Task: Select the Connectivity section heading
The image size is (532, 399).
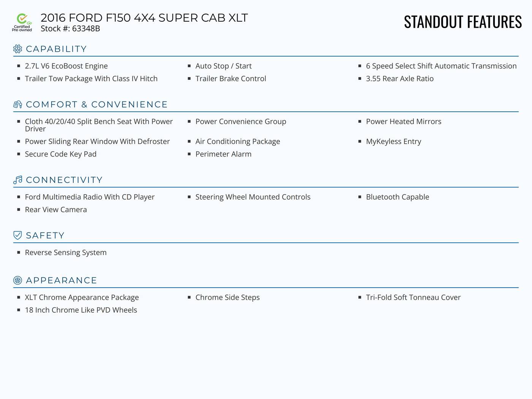Action: 64,180
